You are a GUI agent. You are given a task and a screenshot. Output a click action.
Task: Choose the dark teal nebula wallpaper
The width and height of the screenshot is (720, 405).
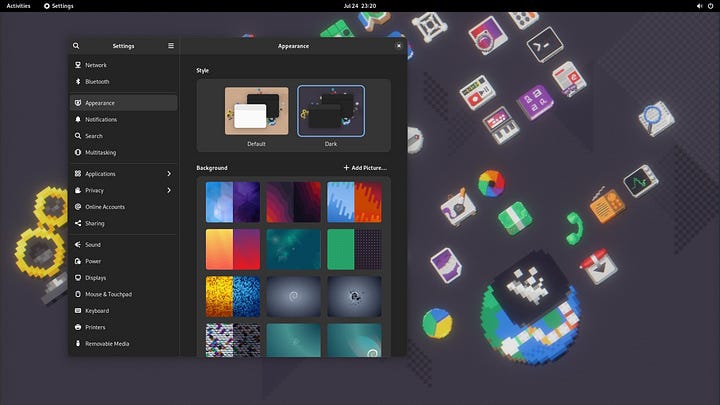[x=293, y=249]
